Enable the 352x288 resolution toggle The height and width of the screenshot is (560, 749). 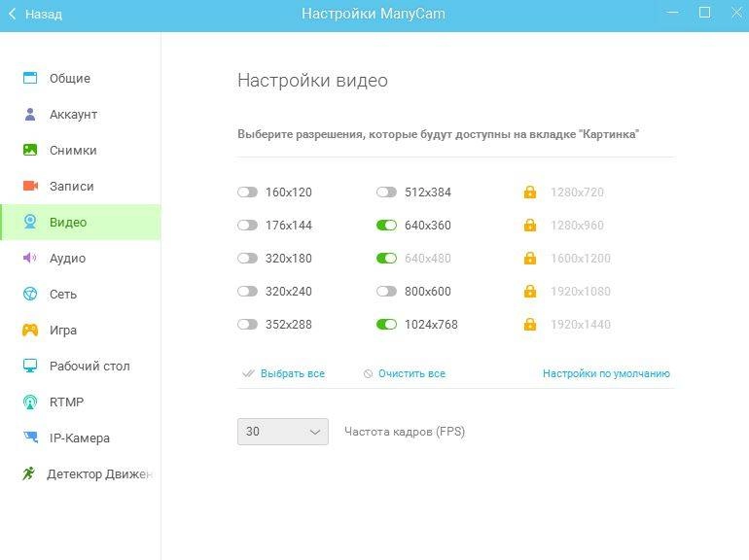tap(247, 324)
